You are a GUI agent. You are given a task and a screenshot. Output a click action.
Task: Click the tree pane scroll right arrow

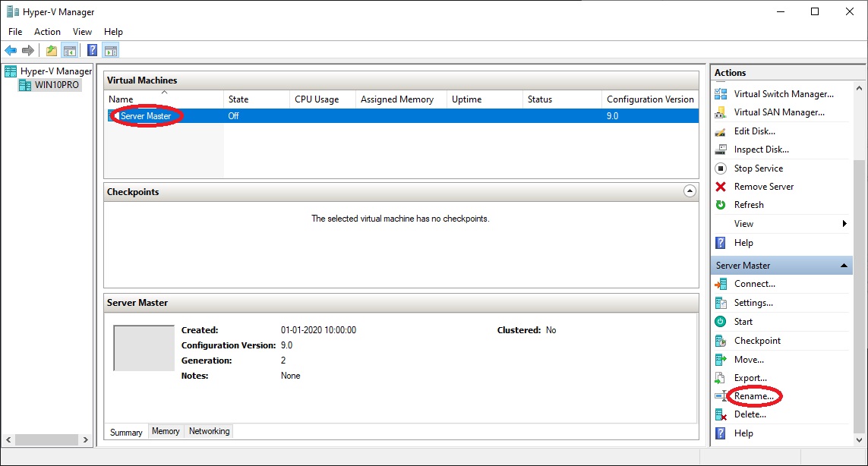tap(85, 440)
